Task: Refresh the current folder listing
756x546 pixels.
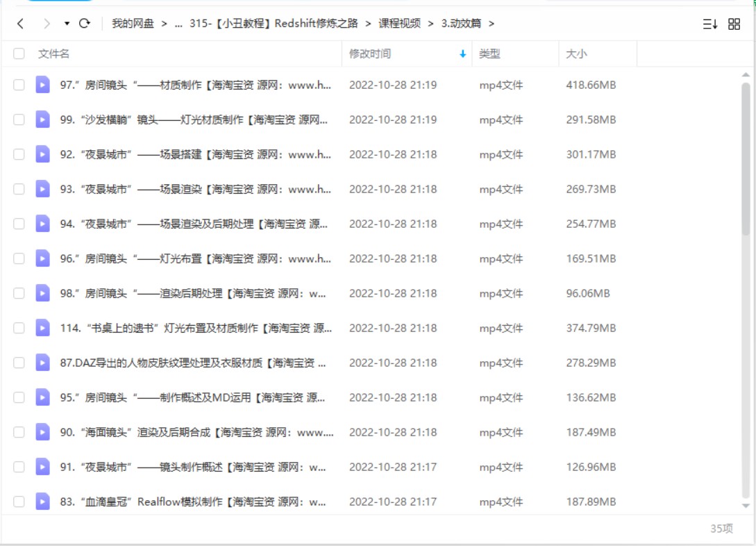Action: [x=85, y=23]
